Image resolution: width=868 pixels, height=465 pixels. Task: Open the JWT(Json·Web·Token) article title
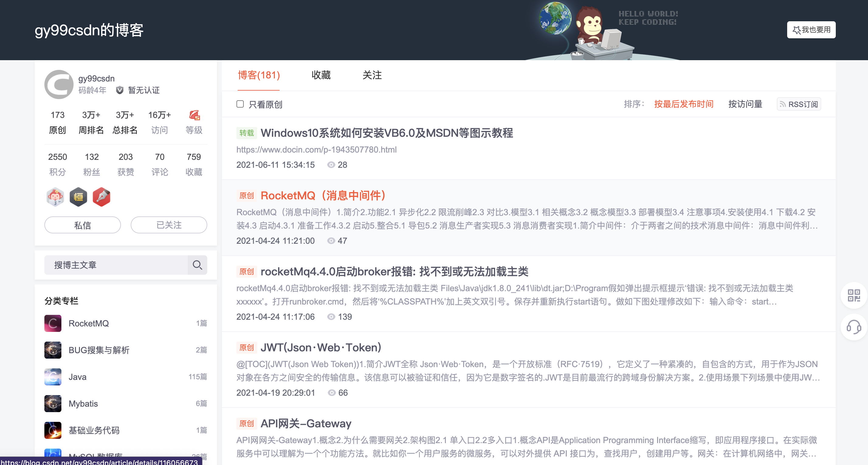tap(321, 347)
